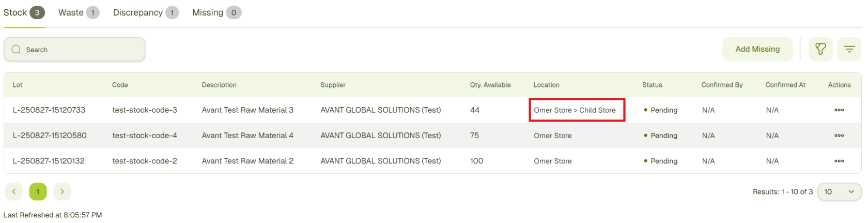Click the Add Missing button
Screen dimensions: 868x223
[757, 49]
